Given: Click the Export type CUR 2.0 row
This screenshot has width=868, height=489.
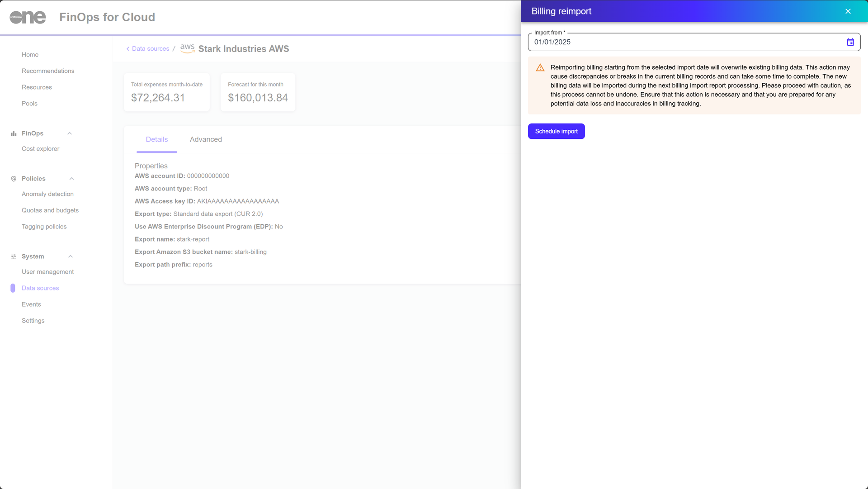Looking at the screenshot, I should coord(198,214).
